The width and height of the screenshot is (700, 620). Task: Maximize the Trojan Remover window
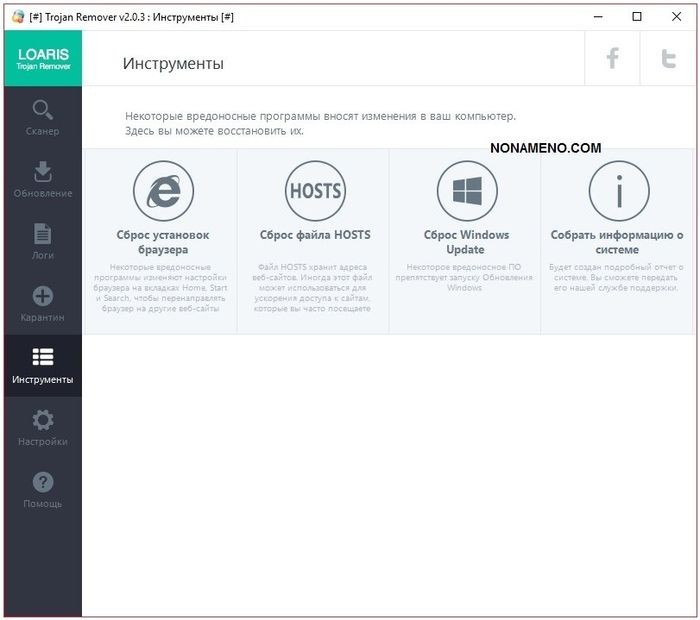coord(637,17)
